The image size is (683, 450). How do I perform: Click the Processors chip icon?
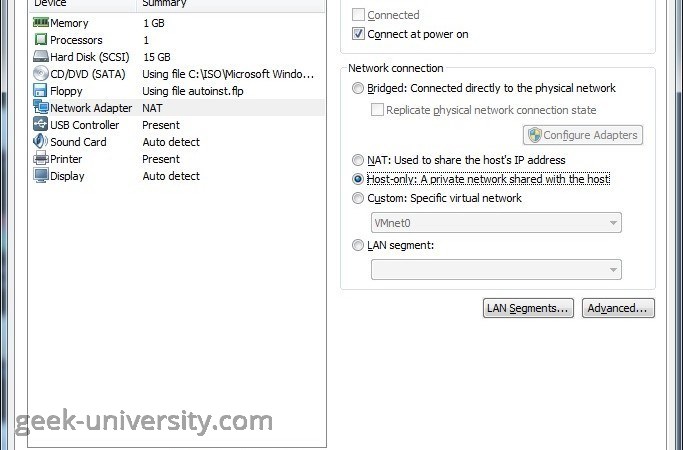coord(41,40)
